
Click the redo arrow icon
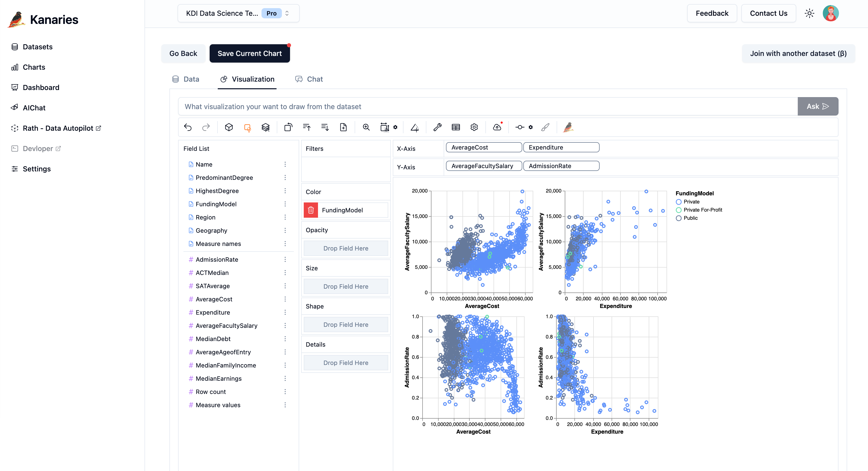(205, 127)
